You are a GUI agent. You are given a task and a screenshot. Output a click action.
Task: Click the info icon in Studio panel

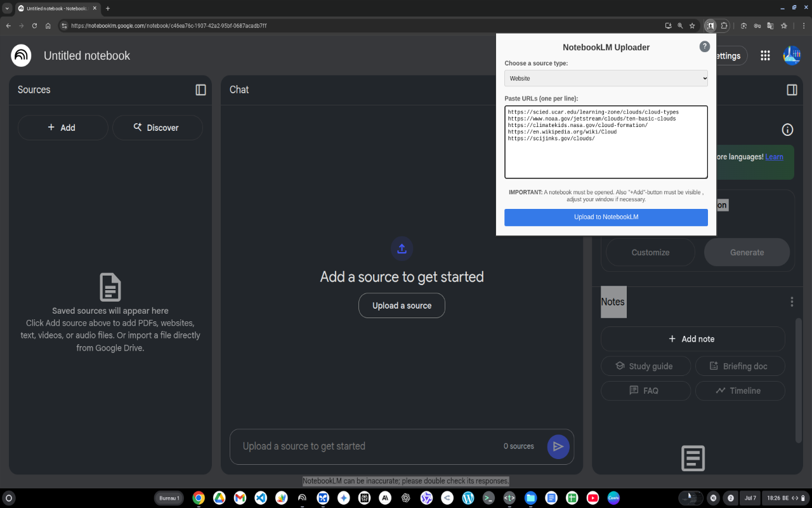(787, 130)
